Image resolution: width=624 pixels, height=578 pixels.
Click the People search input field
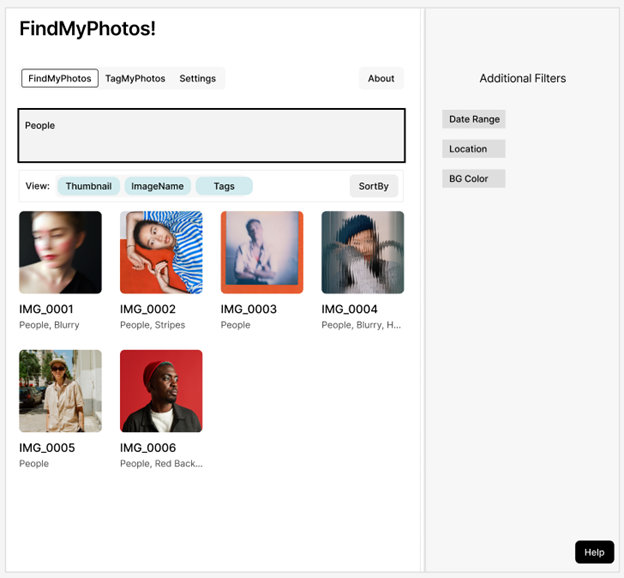coord(211,136)
